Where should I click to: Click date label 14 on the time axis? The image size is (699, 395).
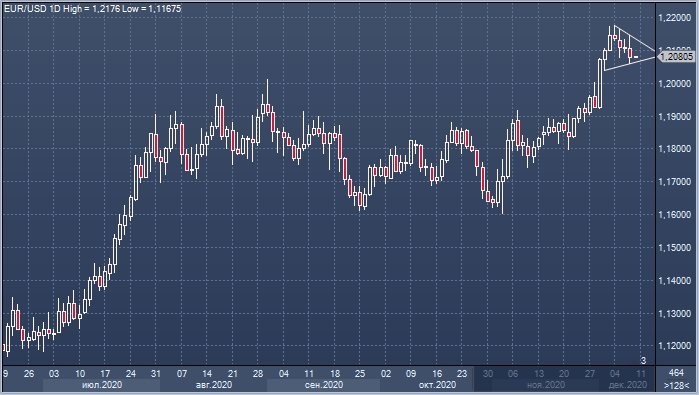(x=207, y=374)
